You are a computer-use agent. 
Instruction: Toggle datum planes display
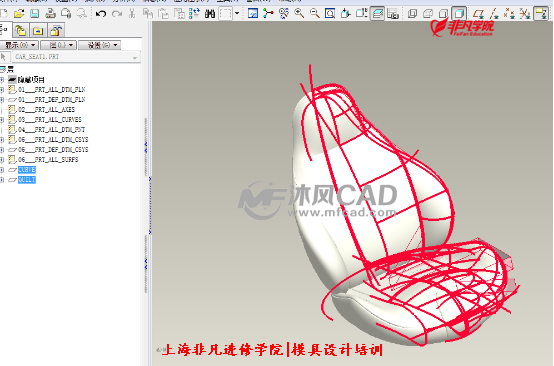478,14
